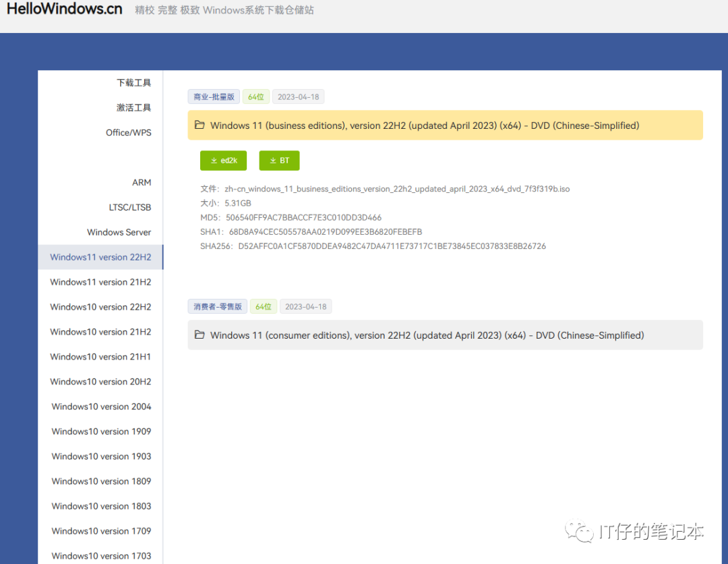
Task: Select Windows11 version 21H2 sidebar item
Action: pos(100,282)
